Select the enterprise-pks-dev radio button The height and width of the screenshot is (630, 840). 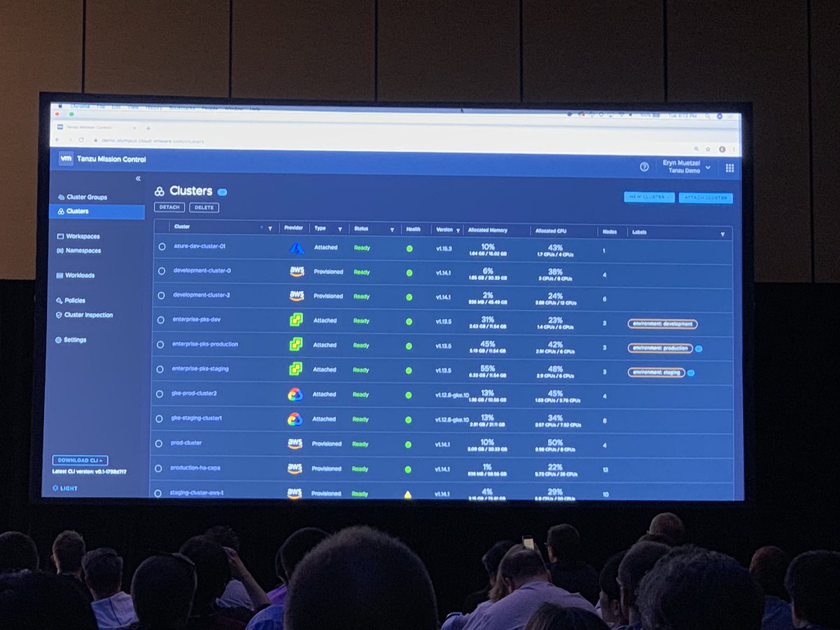click(162, 320)
